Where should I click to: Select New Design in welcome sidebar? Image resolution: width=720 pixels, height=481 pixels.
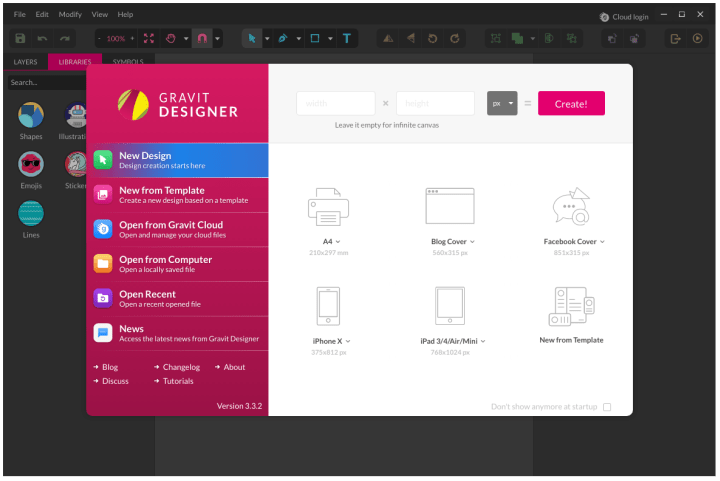coord(177,160)
